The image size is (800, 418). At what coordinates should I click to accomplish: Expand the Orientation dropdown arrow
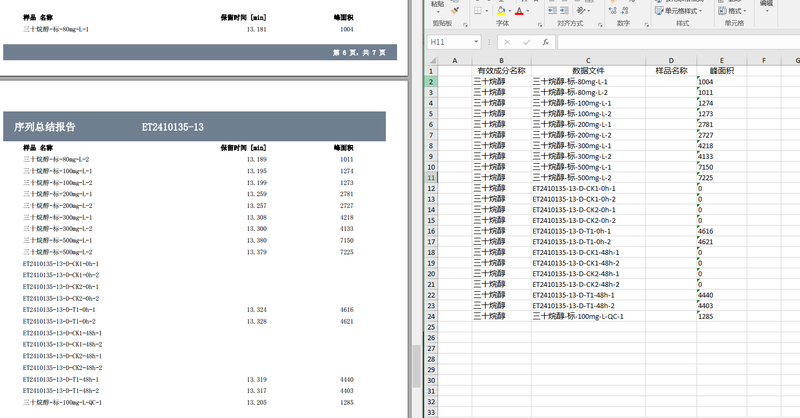click(x=588, y=11)
